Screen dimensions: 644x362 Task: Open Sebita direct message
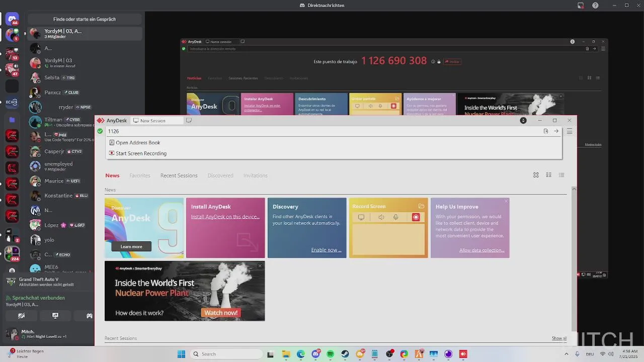click(85, 78)
